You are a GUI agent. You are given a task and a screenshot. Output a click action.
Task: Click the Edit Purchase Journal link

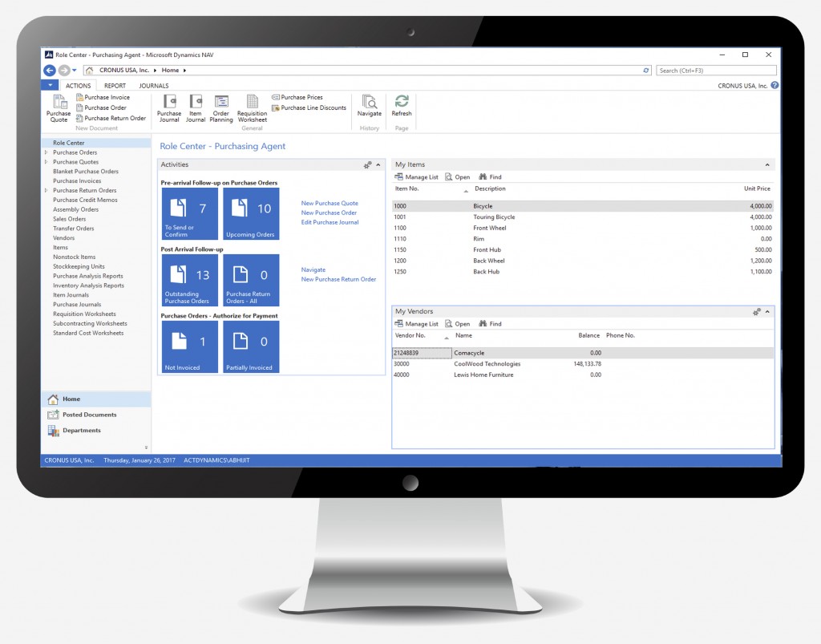pos(330,222)
